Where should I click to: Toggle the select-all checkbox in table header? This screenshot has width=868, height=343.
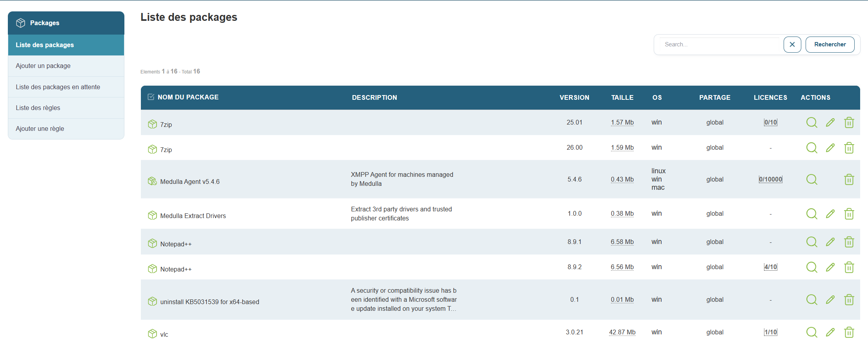pyautogui.click(x=151, y=97)
